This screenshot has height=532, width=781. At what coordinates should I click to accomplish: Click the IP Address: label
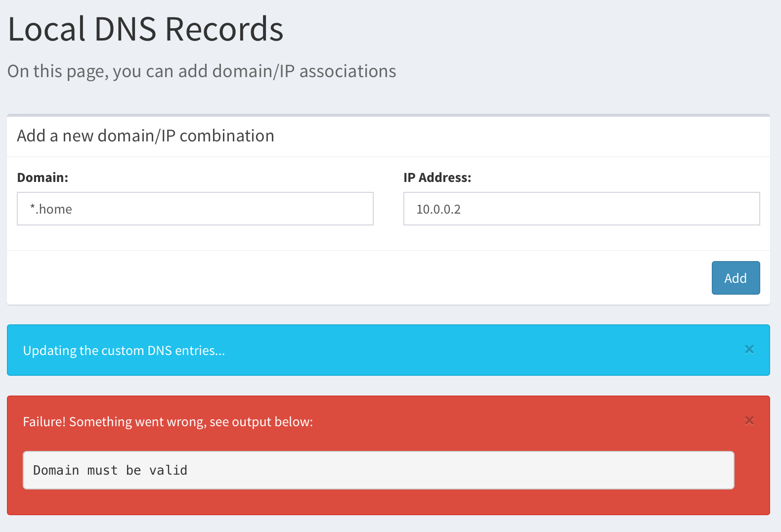(437, 177)
